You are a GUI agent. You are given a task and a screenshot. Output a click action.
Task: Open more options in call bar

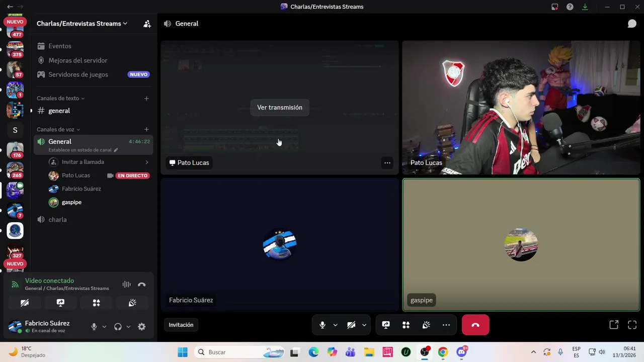pos(446,325)
